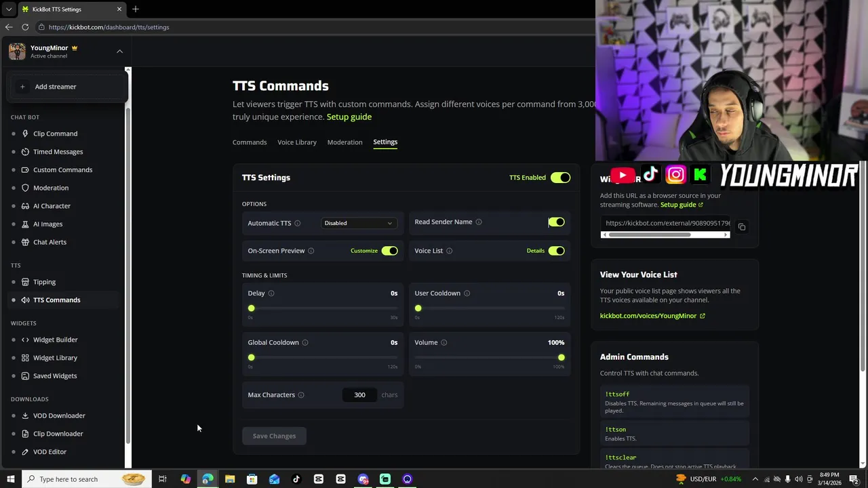868x488 pixels.
Task: Go back in browser
Action: click(9, 27)
